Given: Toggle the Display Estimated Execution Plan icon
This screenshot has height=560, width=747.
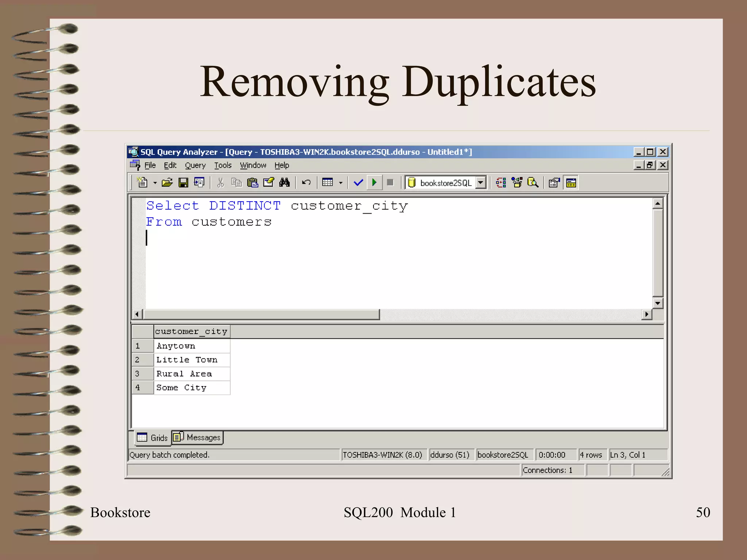Looking at the screenshot, I should tap(501, 182).
